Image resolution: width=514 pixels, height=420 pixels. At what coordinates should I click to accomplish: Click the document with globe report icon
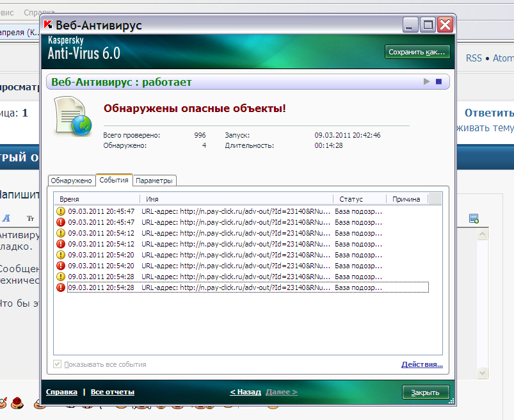pos(73,116)
